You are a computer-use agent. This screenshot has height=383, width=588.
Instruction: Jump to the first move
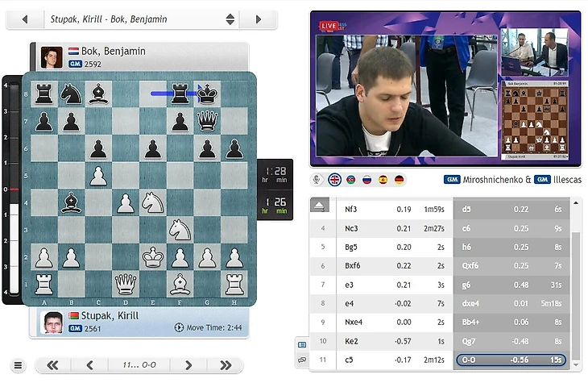[x=53, y=365]
